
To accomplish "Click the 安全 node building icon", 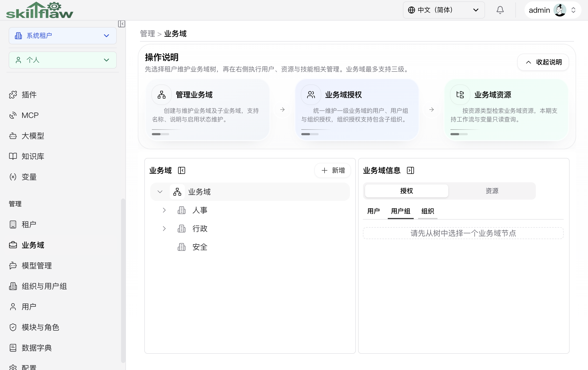I will (182, 247).
